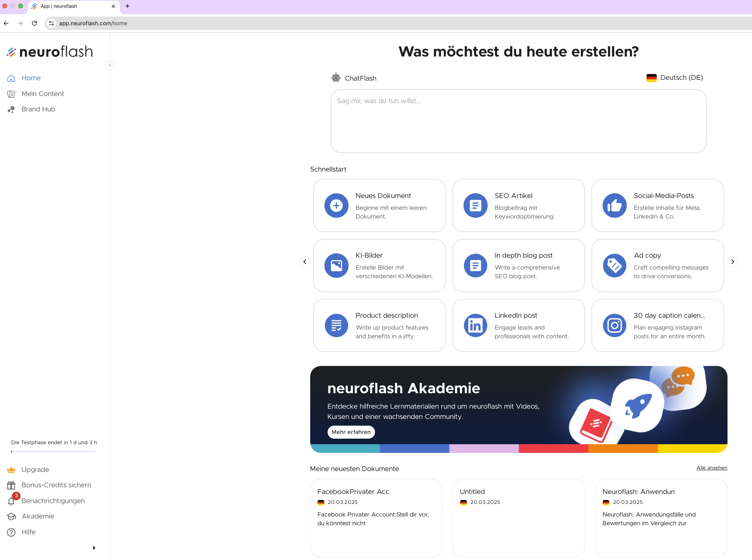Click the ChatFlash prompt text field
This screenshot has width=752, height=560.
pyautogui.click(x=518, y=121)
